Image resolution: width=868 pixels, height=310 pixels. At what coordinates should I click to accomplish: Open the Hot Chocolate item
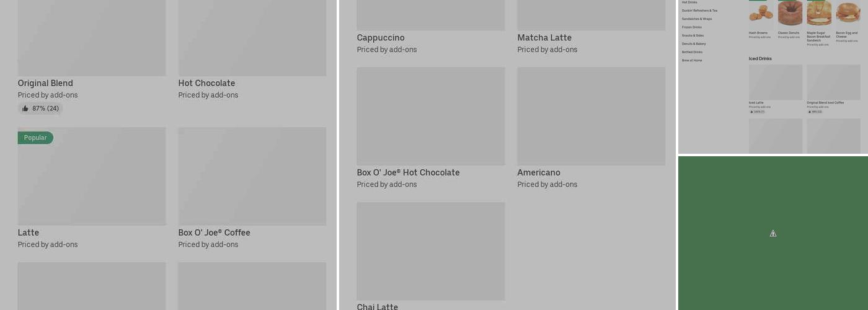(206, 83)
